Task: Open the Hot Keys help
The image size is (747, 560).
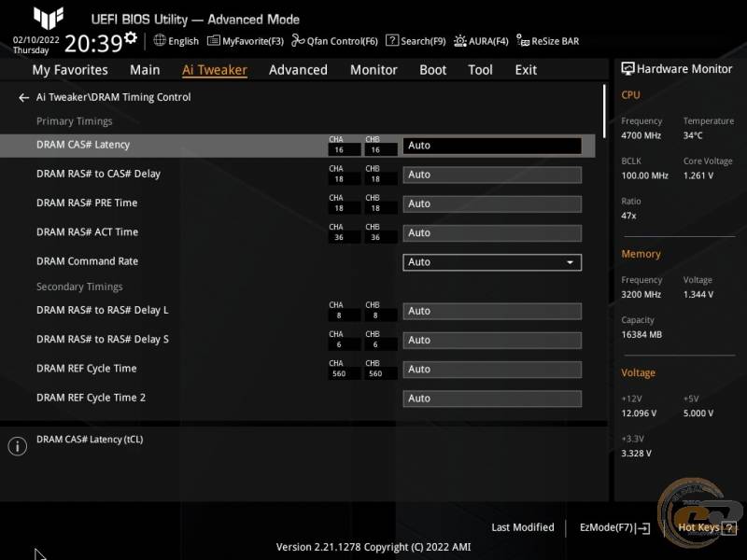Action: pyautogui.click(x=698, y=527)
